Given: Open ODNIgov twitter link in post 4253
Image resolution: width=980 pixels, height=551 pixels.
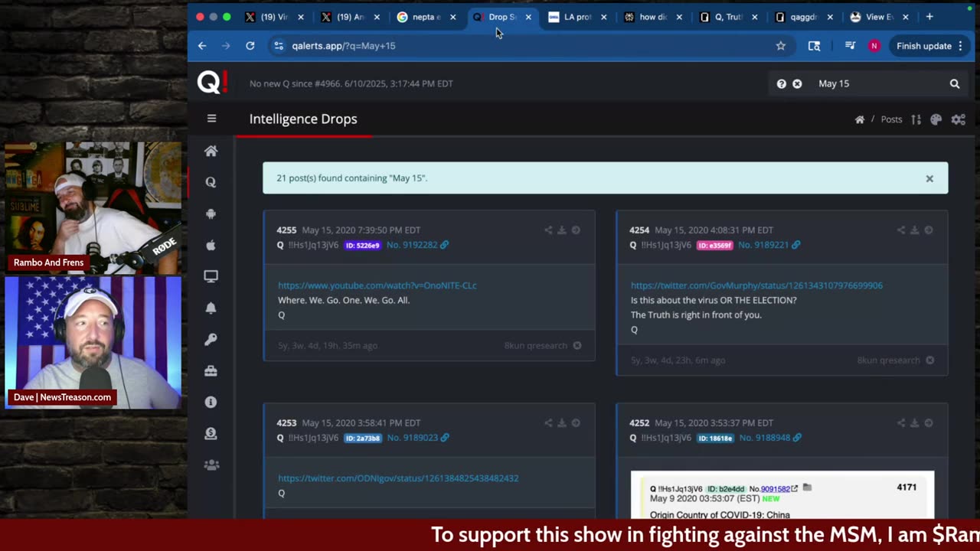Looking at the screenshot, I should point(398,478).
